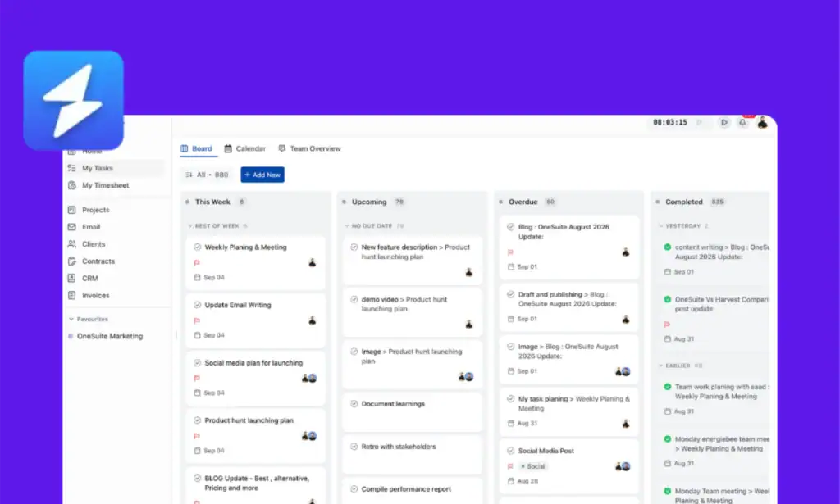Click the Social tag on Social Media Post
The width and height of the screenshot is (840, 504).
pyautogui.click(x=533, y=466)
